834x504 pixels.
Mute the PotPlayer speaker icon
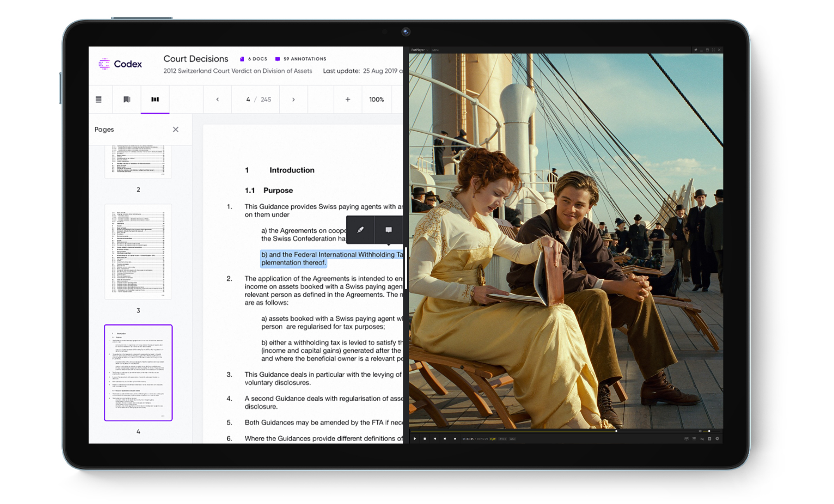(x=700, y=431)
